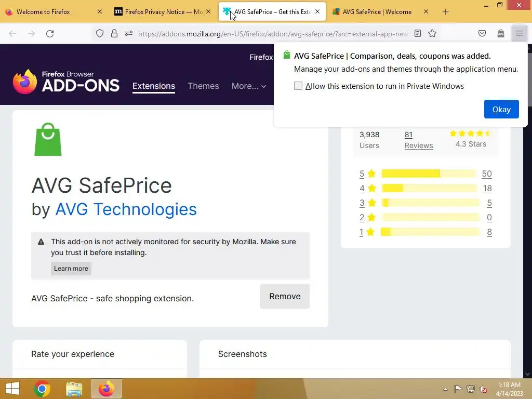Open the site permissions icon in address bar

coord(129,34)
